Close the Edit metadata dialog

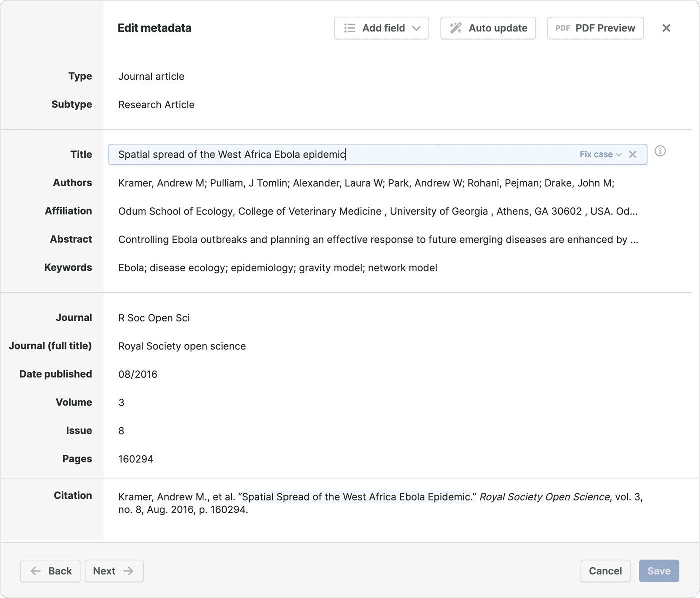point(666,28)
